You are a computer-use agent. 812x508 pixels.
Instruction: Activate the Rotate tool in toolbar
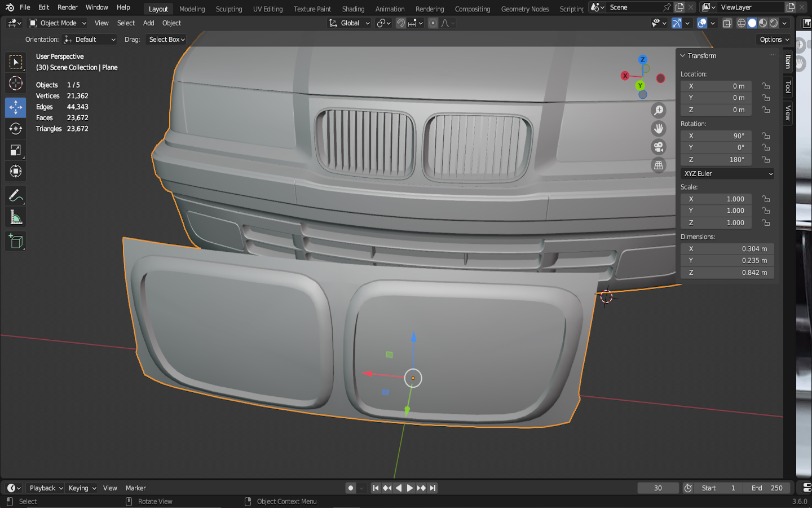pyautogui.click(x=16, y=129)
